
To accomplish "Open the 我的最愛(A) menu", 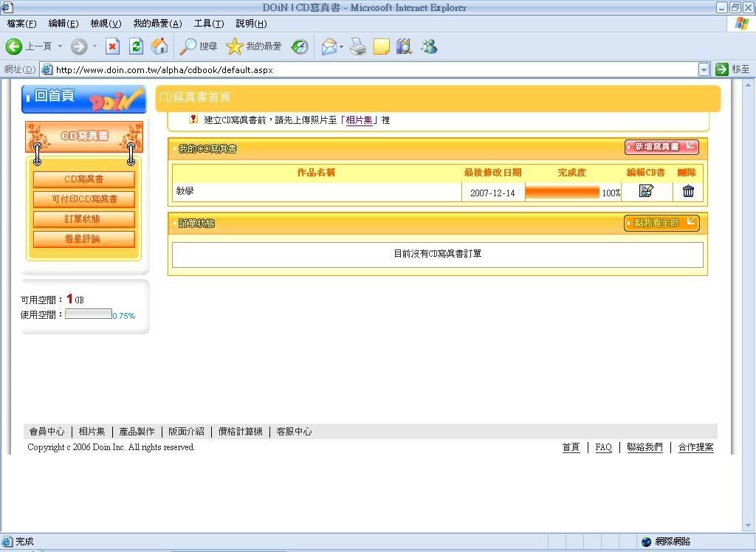I will pos(157,24).
